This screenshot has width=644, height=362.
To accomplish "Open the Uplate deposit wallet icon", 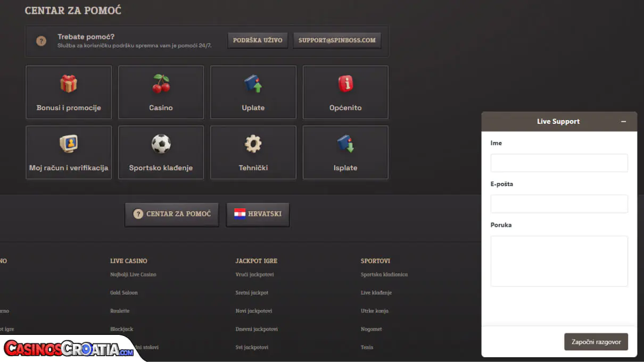I will tap(253, 84).
